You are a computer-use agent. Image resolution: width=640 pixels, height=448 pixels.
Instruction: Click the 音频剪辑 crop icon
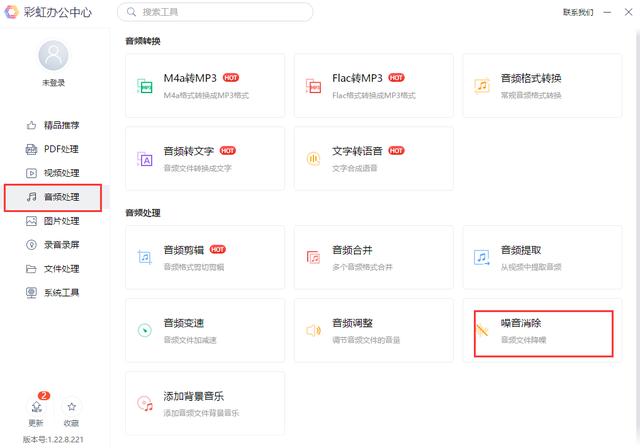pos(144,257)
